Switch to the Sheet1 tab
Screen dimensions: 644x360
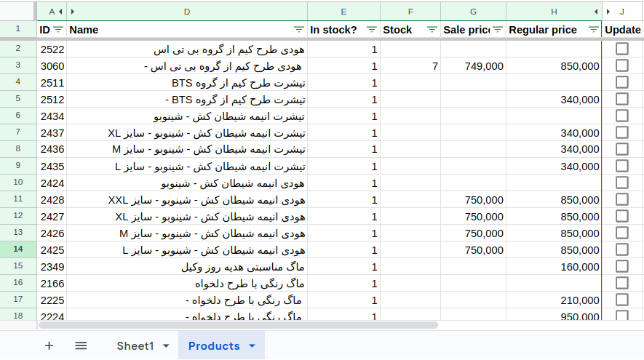135,346
